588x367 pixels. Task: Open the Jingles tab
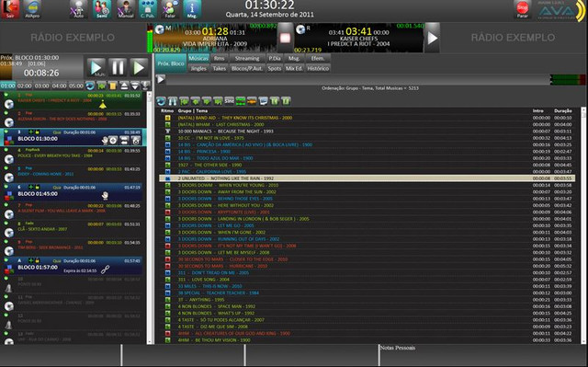[x=198, y=68]
